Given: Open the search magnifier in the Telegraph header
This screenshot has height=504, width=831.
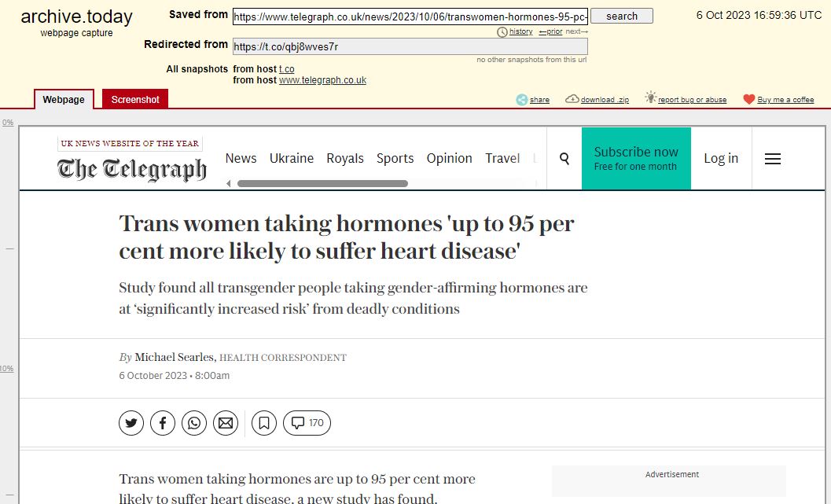Looking at the screenshot, I should coord(564,158).
